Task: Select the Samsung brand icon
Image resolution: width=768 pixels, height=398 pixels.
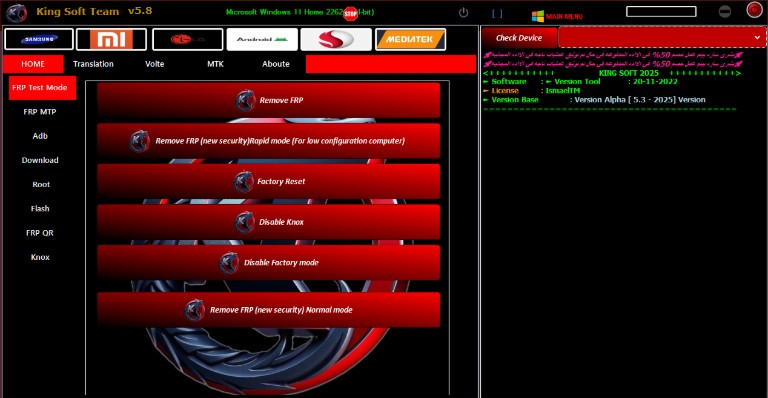Action: pos(39,39)
